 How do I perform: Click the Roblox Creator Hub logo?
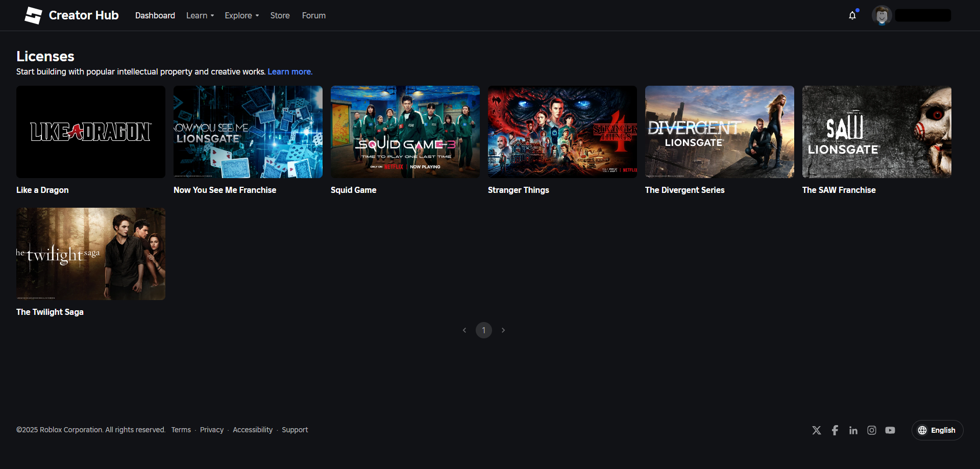33,15
